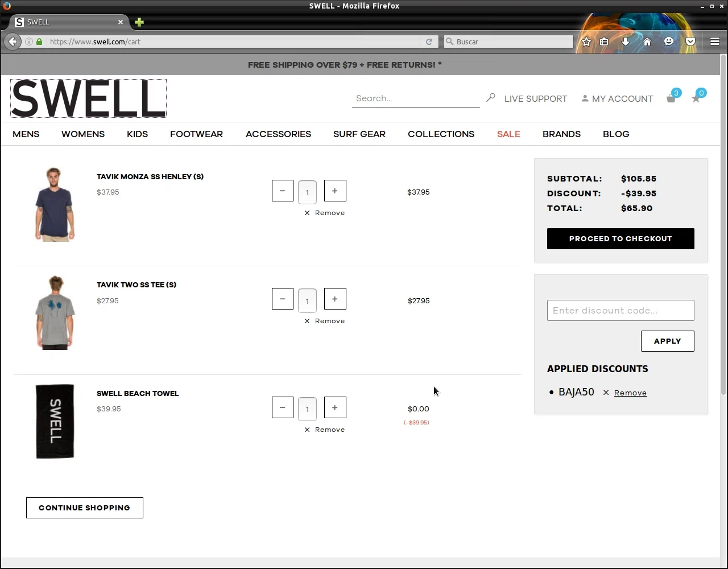Open the shopping cart basket icon

[x=671, y=98]
